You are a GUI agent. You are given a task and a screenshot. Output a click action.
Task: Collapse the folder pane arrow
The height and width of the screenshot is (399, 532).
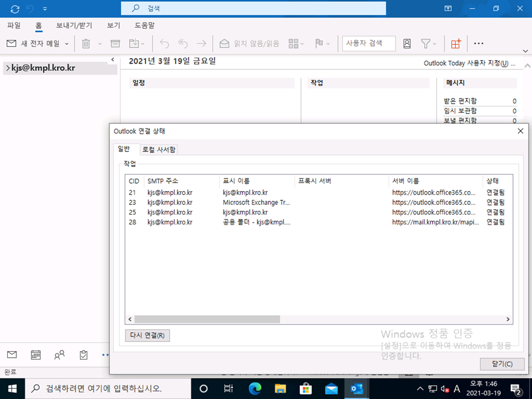pyautogui.click(x=113, y=60)
